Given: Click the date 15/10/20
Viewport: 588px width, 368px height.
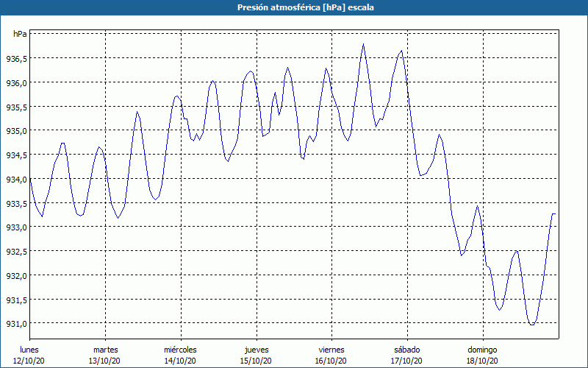Looking at the screenshot, I should [x=256, y=361].
